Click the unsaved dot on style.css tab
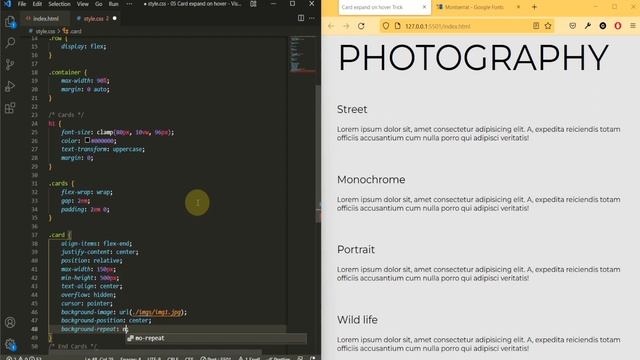The height and width of the screenshot is (360, 640). (115, 18)
